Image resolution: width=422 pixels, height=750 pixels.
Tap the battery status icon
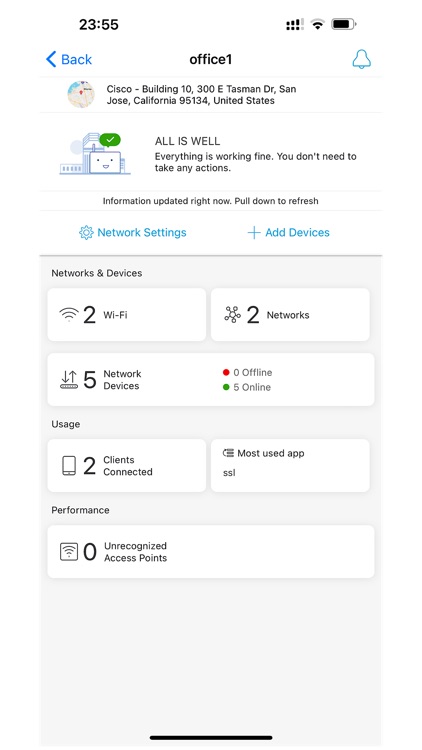pyautogui.click(x=344, y=24)
